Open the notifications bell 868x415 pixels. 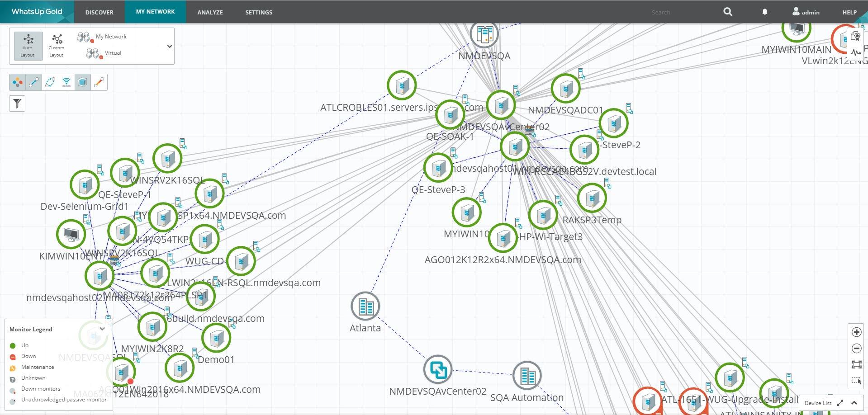(x=764, y=12)
